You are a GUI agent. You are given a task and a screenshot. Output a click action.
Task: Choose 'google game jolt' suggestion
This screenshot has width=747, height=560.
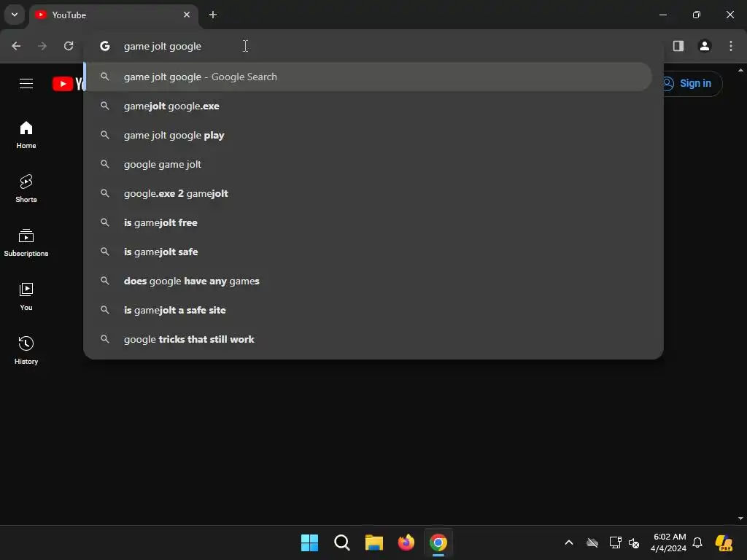tap(368, 164)
